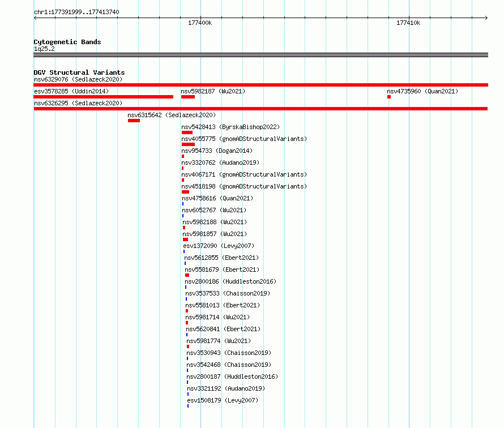Click the 177400k ruler position label
The width and height of the screenshot is (504, 428).
tap(200, 23)
